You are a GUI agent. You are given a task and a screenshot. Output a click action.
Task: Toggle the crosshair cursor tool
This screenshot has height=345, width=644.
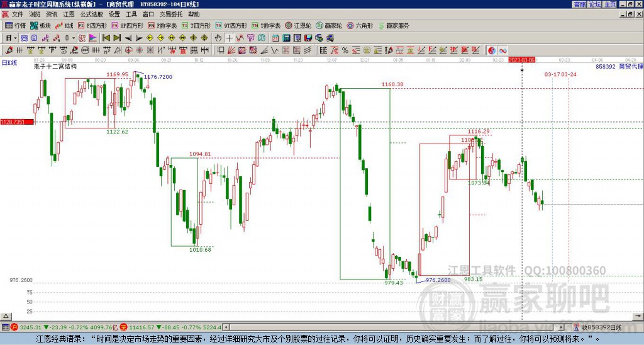click(x=230, y=38)
